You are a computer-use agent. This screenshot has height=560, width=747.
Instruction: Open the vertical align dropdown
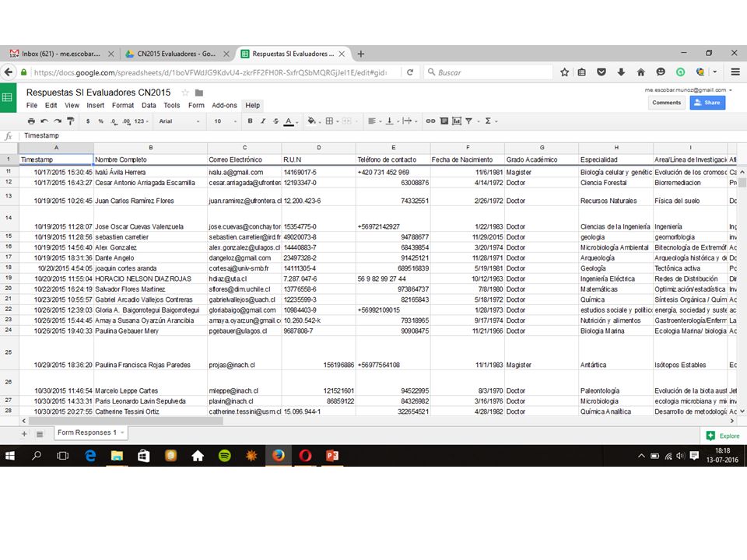coord(392,121)
